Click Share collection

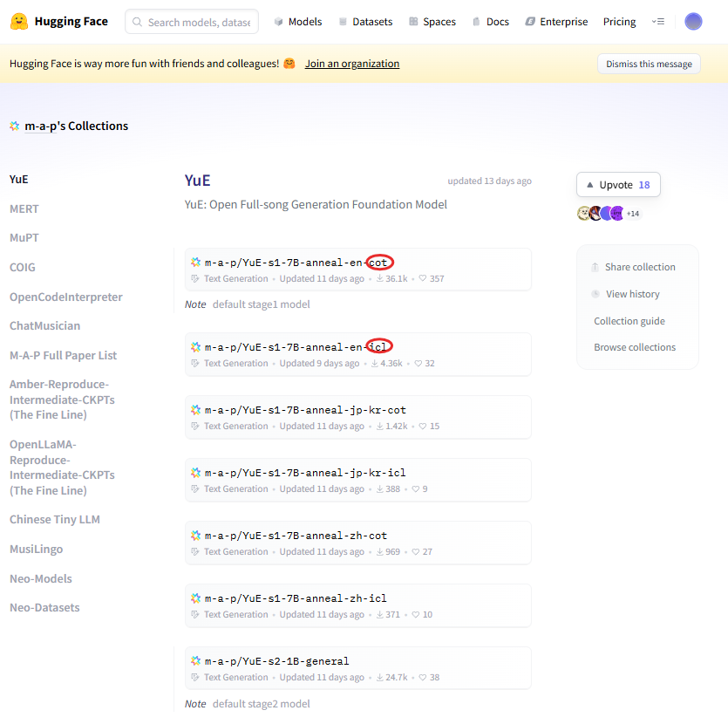pyautogui.click(x=634, y=267)
